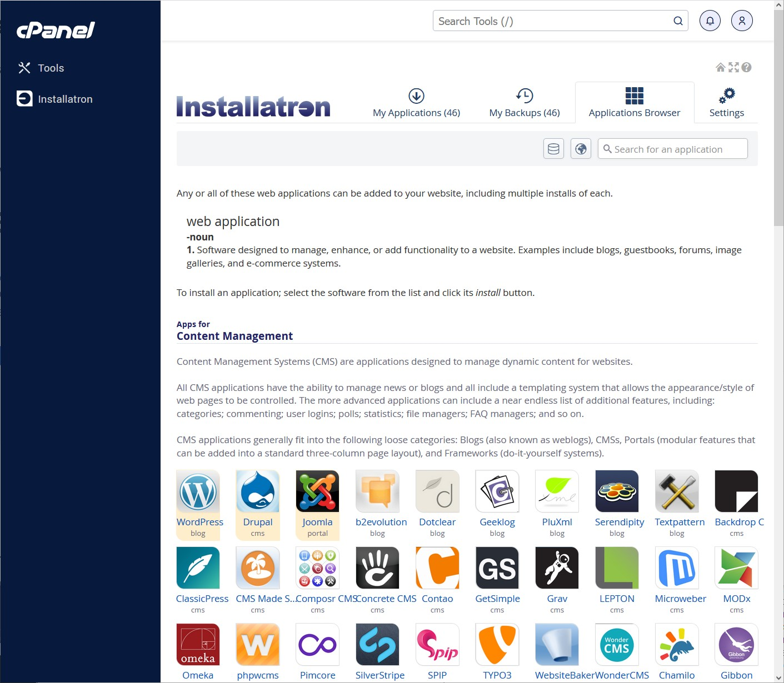Select the Applications Browser tab
The width and height of the screenshot is (784, 683).
click(x=635, y=103)
